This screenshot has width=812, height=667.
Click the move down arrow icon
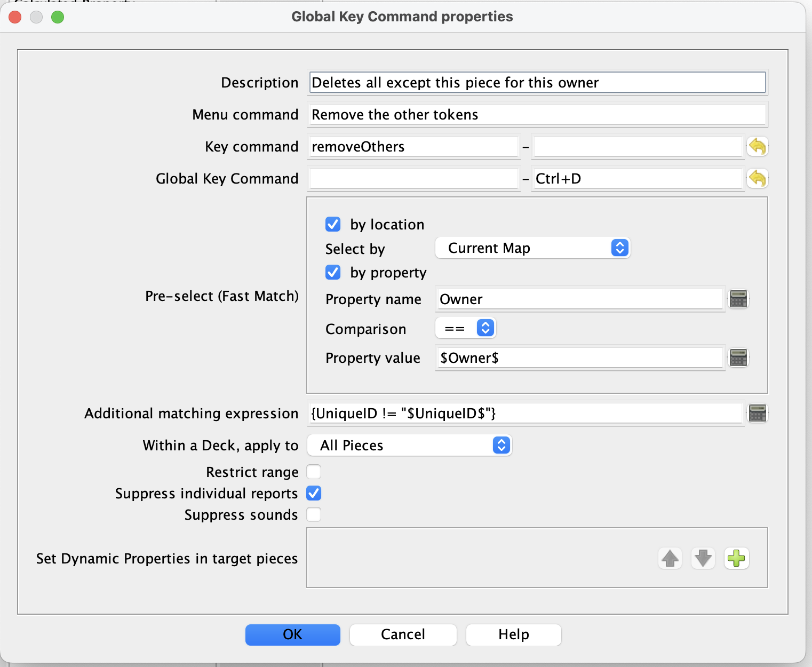(703, 559)
